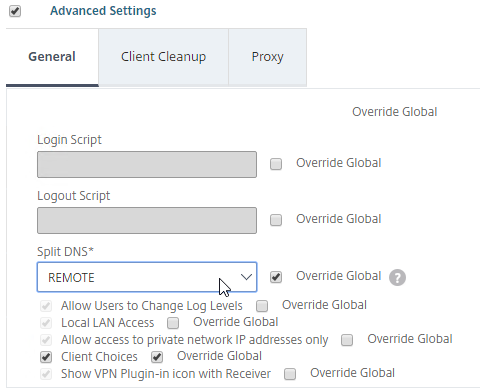The image size is (480, 390).
Task: Enable Override Global for Logout Script
Action: click(276, 220)
